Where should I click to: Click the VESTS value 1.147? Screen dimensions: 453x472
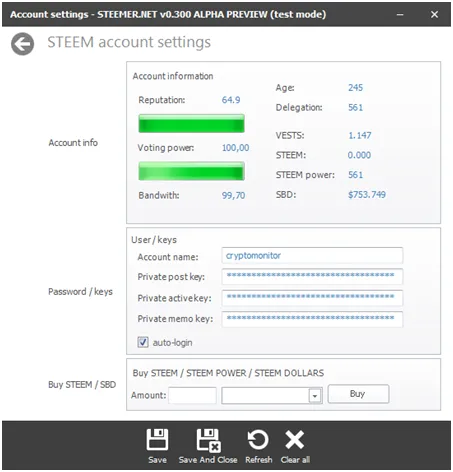click(360, 135)
